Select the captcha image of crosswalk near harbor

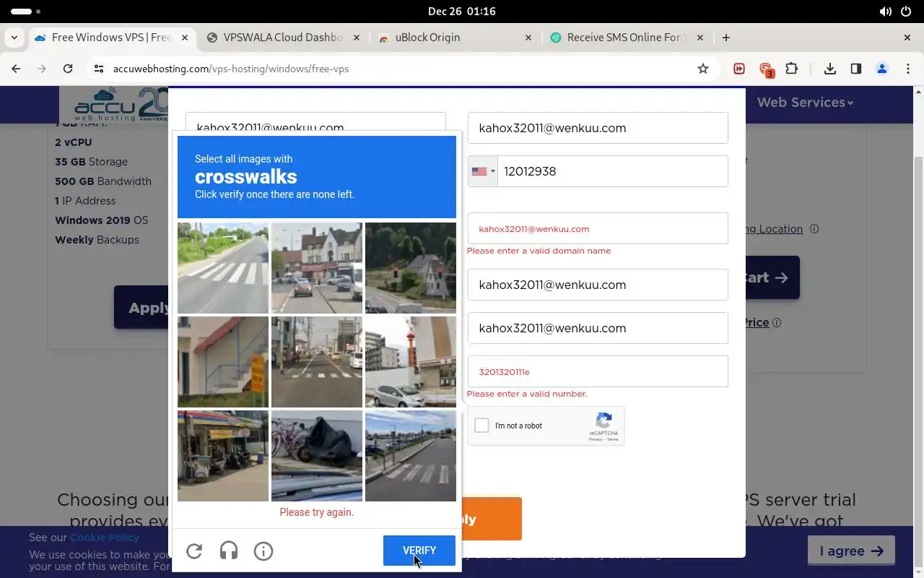pos(411,456)
